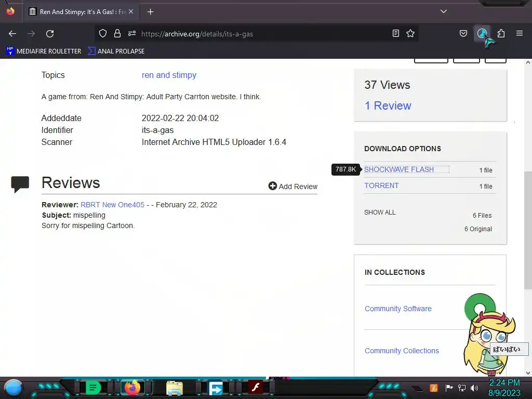Open Action Center flag in tray
532x399 pixels.
[x=449, y=388]
